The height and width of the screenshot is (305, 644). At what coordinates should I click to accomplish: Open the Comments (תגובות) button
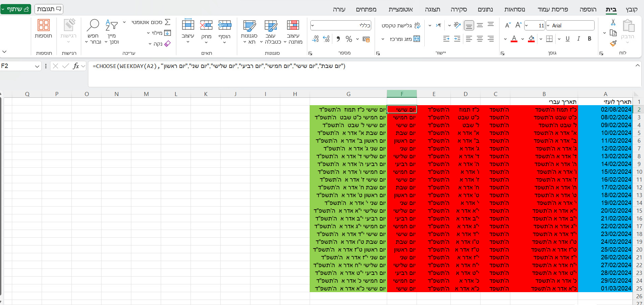[49, 9]
